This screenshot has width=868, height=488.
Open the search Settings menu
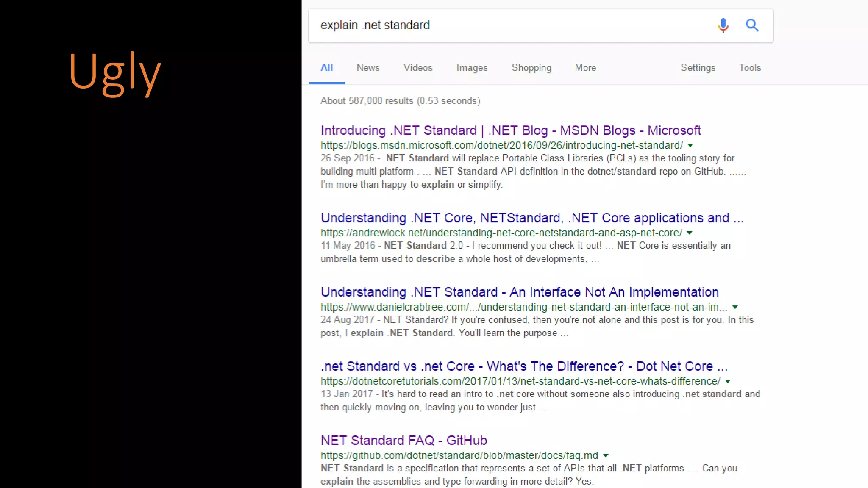[x=698, y=68]
